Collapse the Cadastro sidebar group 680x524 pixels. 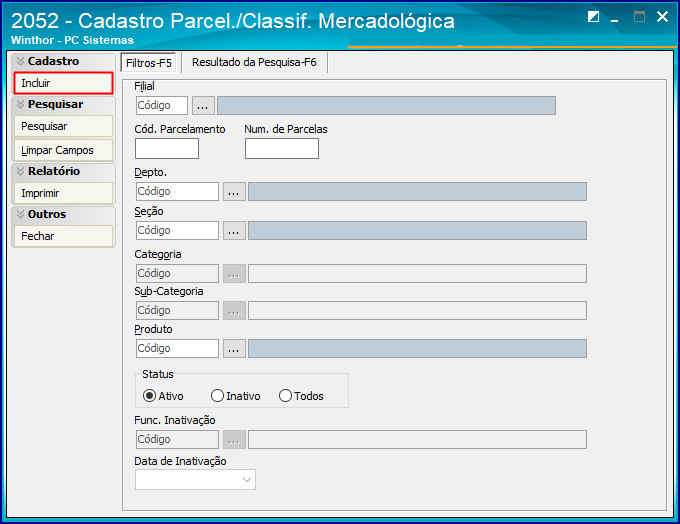point(20,61)
